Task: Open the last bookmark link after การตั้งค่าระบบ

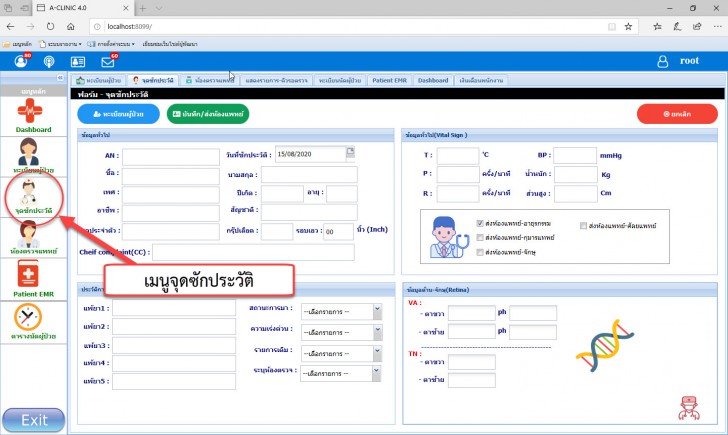Action: pyautogui.click(x=169, y=44)
